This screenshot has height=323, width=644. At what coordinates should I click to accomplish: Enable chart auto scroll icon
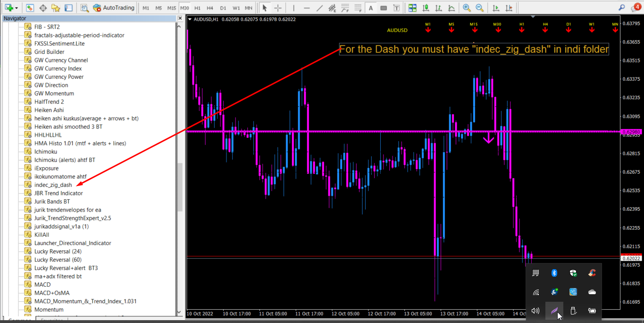496,8
